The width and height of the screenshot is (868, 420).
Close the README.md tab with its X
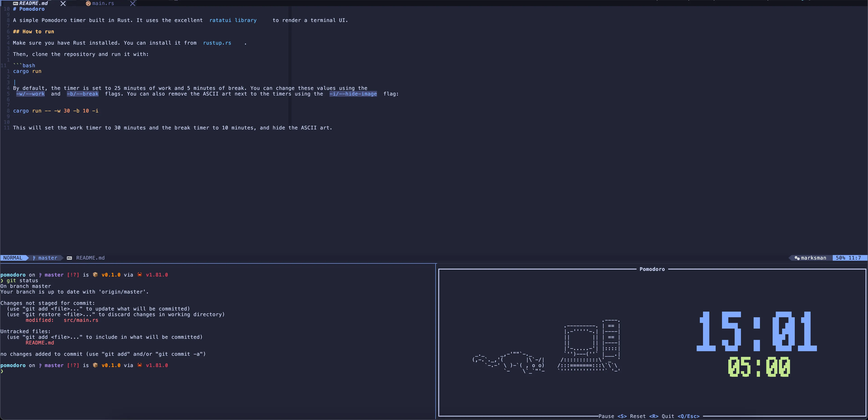click(63, 3)
